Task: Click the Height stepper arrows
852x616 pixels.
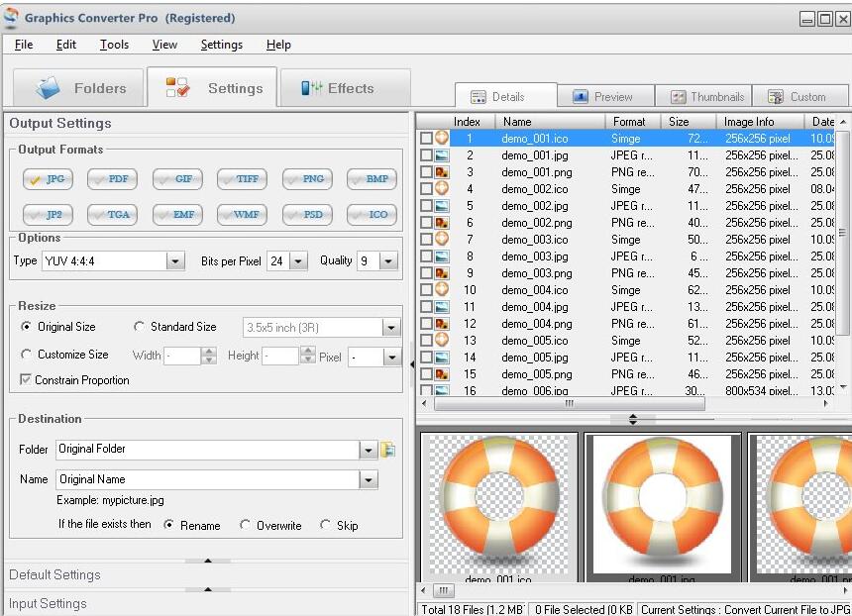Action: (x=308, y=356)
